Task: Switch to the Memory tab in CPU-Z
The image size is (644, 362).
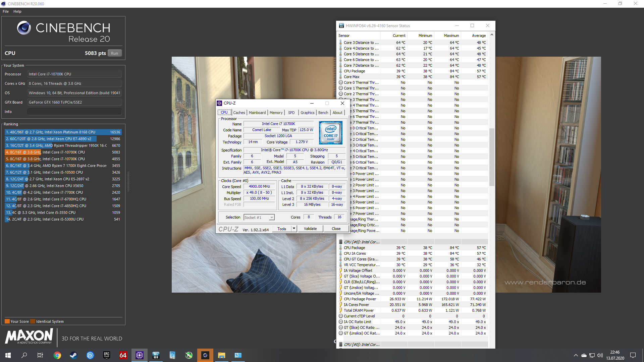Action: [x=276, y=113]
